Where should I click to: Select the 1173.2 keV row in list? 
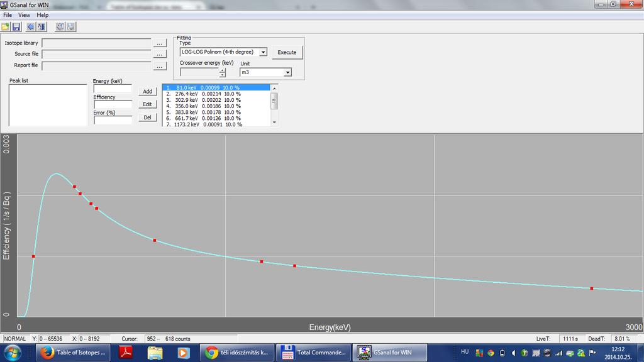point(216,124)
